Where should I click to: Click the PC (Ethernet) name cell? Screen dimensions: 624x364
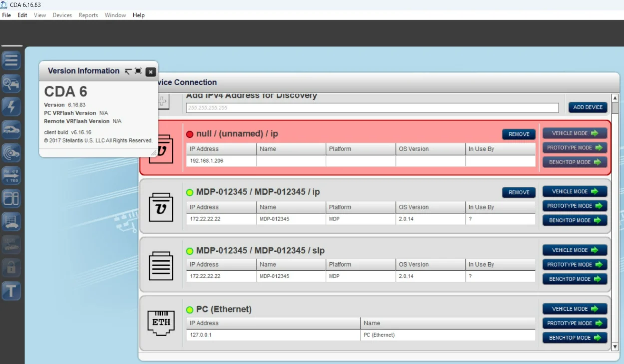click(x=448, y=335)
